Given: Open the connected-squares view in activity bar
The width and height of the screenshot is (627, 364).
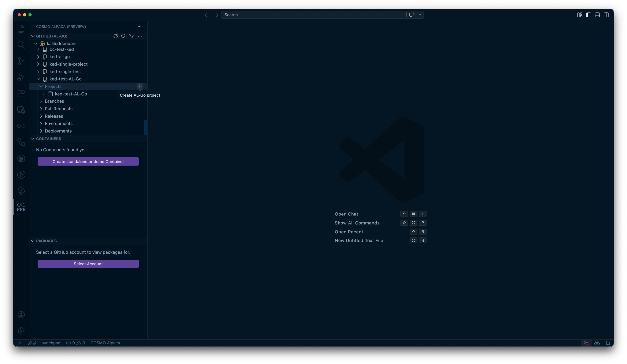Looking at the screenshot, I should click(21, 142).
